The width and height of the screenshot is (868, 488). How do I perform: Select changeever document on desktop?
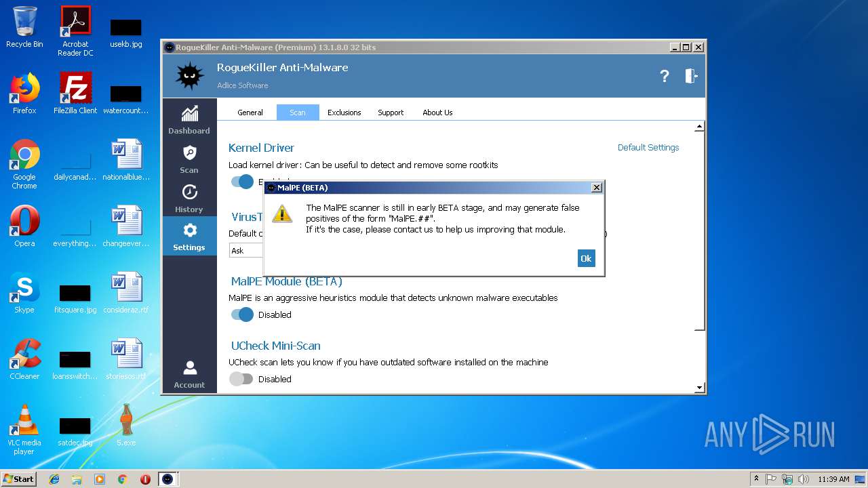click(126, 226)
